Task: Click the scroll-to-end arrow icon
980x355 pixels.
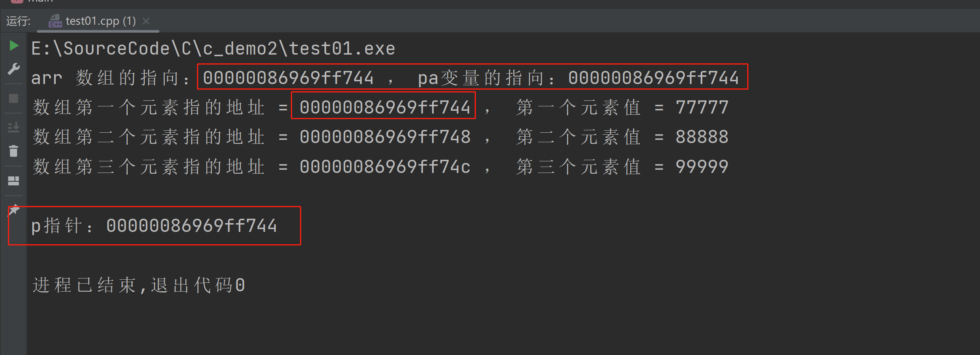Action: click(14, 127)
